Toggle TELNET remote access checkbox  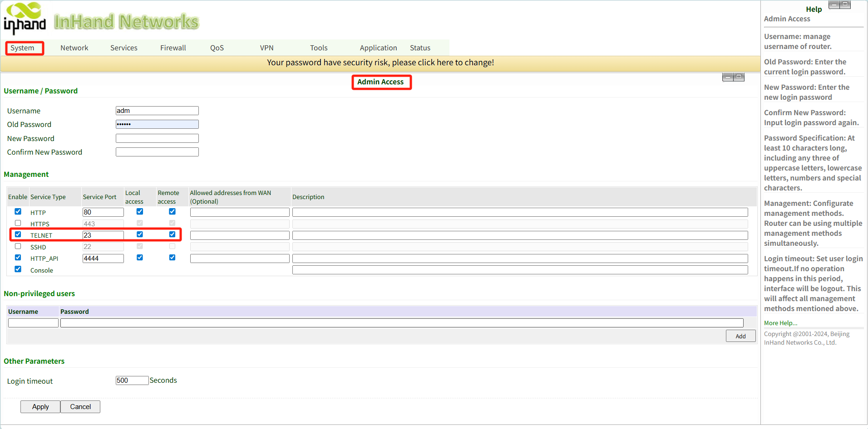pos(173,234)
